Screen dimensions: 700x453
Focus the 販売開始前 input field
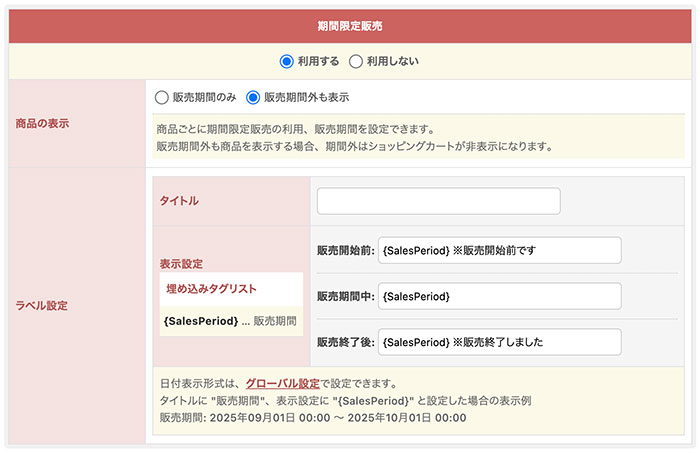click(499, 250)
